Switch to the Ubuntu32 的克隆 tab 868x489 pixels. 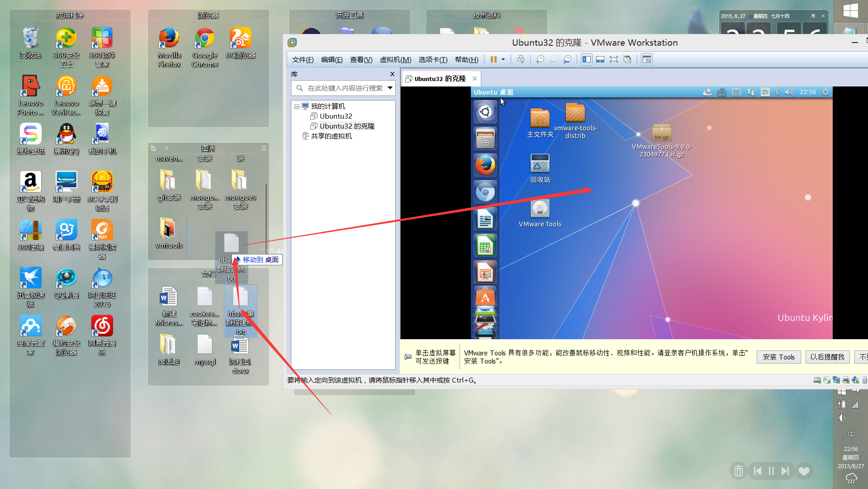click(x=440, y=79)
